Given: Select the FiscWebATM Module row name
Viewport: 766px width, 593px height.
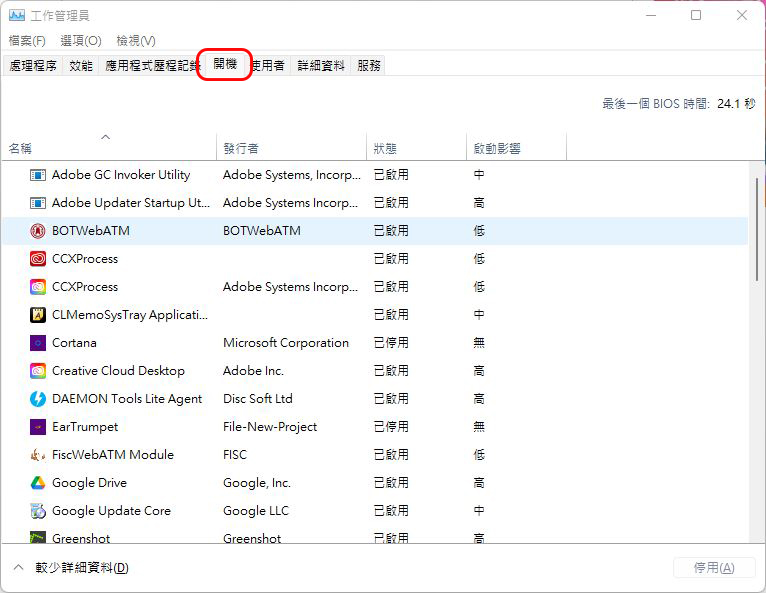Looking at the screenshot, I should pyautogui.click(x=113, y=455).
